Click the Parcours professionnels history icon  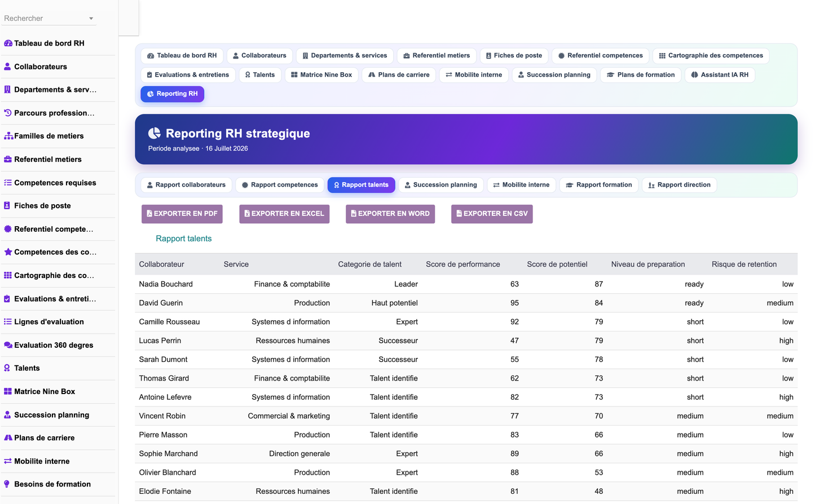pos(8,113)
